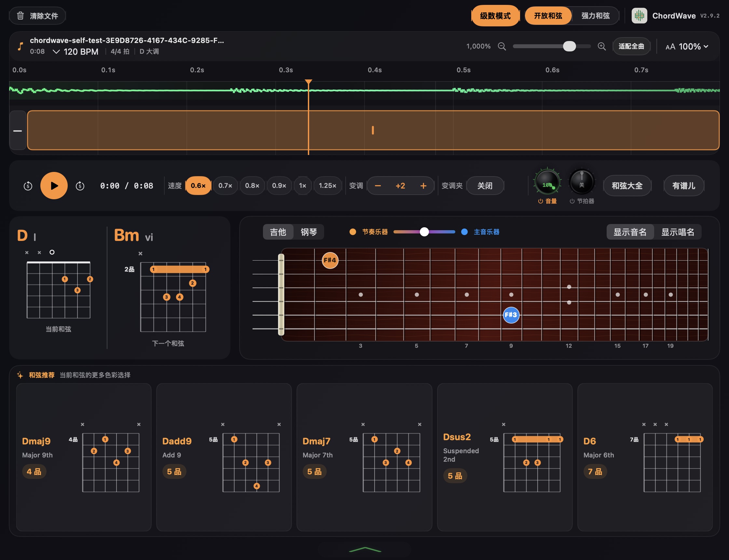Viewport: 729px width, 560px height.
Task: Expand the panel with bottom green chevron
Action: point(365,549)
